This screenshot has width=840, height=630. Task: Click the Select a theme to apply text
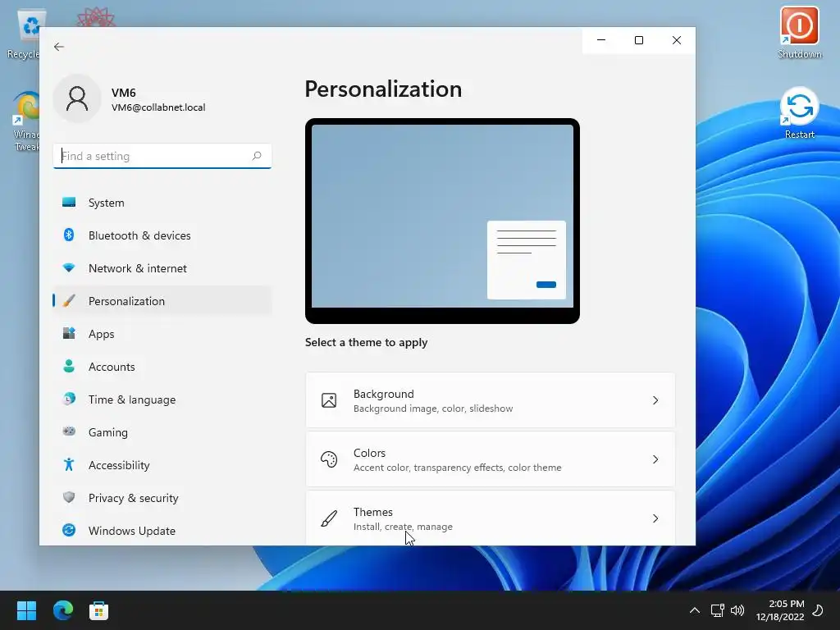(x=367, y=342)
